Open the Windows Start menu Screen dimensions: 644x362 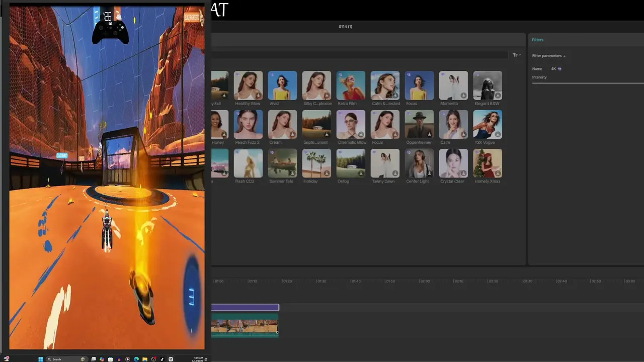41,359
